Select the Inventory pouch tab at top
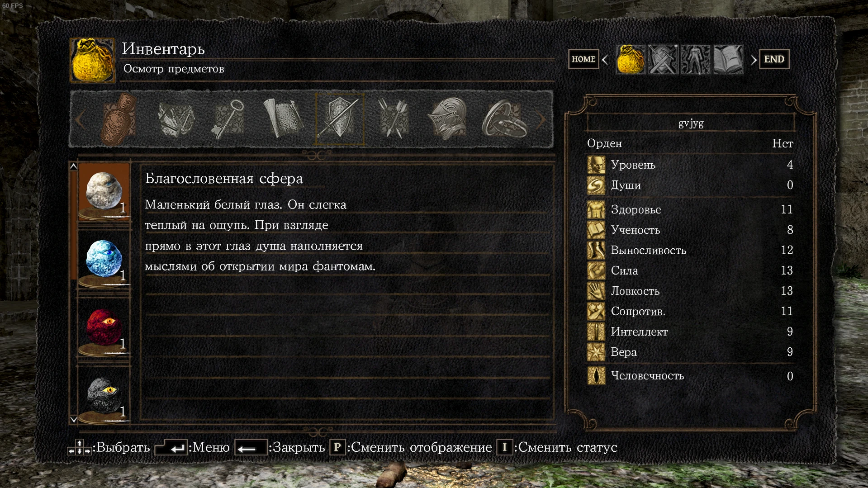This screenshot has width=868, height=488. click(631, 59)
